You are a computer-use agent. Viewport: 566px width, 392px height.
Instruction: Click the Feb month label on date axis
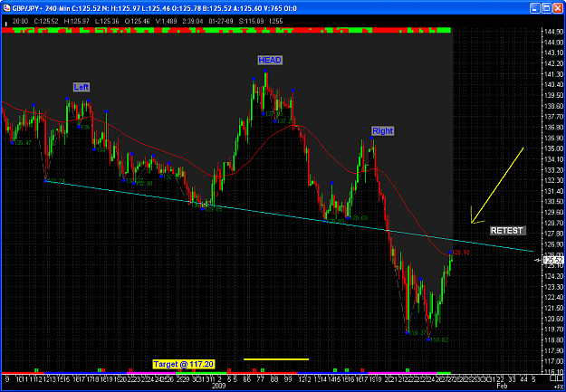tap(500, 387)
